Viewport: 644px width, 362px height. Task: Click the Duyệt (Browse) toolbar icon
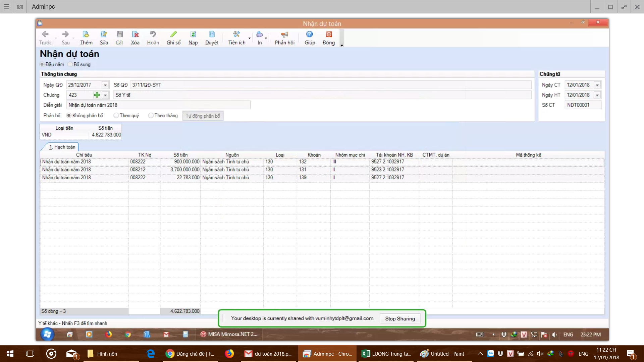click(212, 35)
